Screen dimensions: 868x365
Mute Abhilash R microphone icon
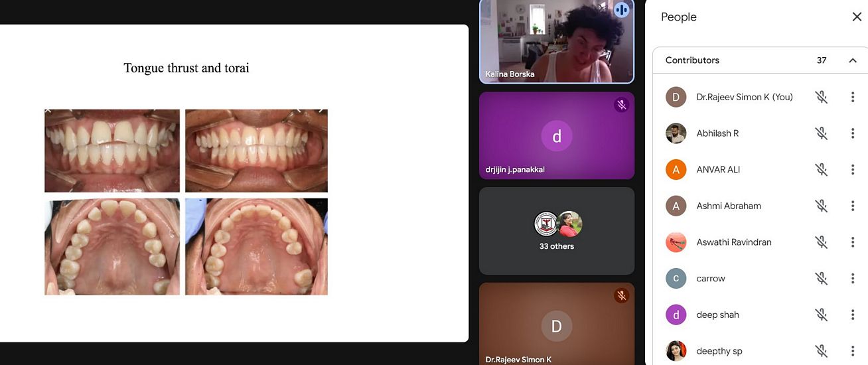click(822, 133)
